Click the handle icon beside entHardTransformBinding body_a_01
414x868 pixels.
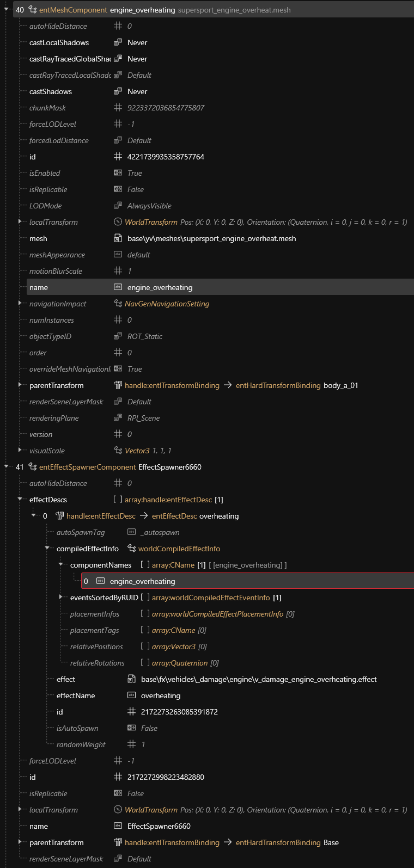tap(118, 385)
